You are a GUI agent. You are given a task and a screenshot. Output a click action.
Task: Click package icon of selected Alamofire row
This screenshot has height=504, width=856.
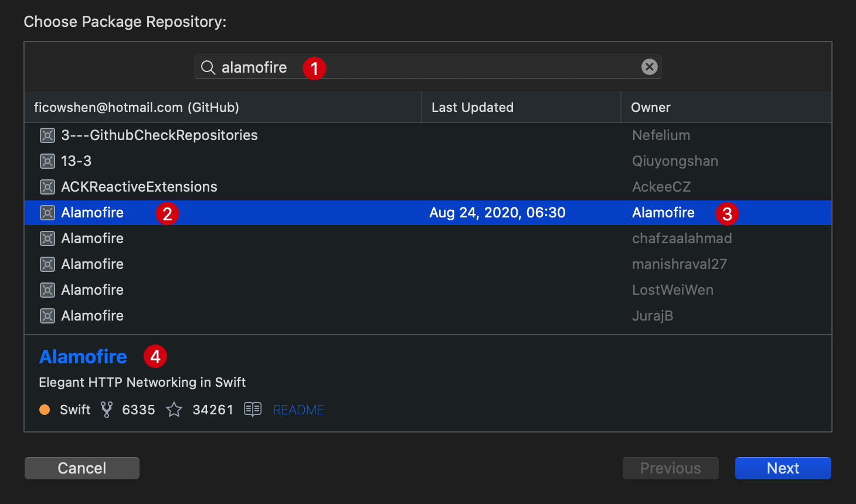point(47,213)
